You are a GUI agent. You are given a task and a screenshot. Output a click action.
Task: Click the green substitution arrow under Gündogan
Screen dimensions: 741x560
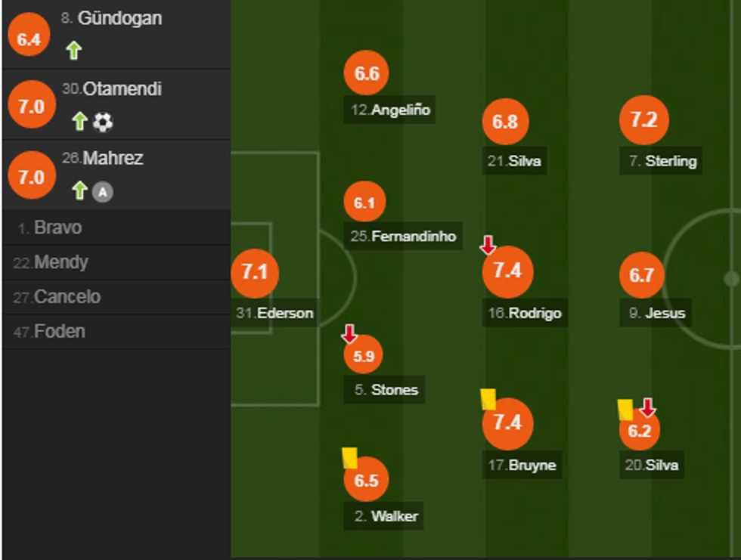coord(73,51)
